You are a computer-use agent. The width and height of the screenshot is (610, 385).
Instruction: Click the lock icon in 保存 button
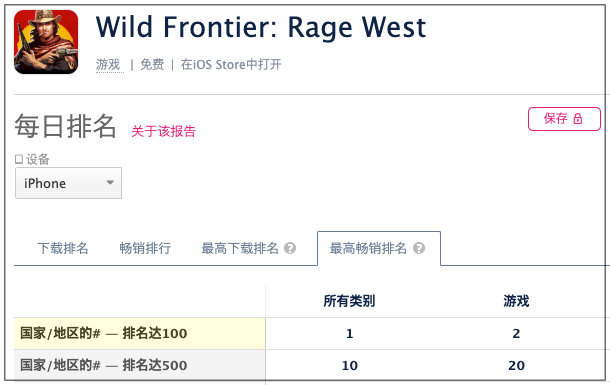pyautogui.click(x=578, y=119)
